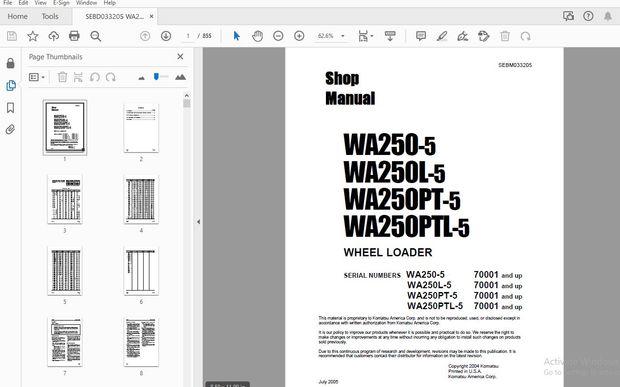This screenshot has height=387, width=620.
Task: Click the thumbnails page extract icon
Action: (78, 77)
